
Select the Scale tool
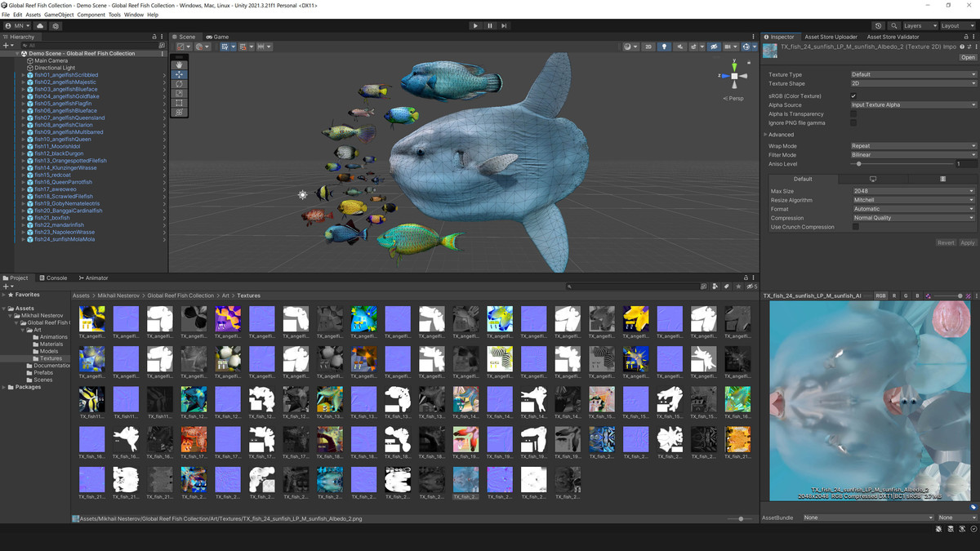tap(179, 93)
